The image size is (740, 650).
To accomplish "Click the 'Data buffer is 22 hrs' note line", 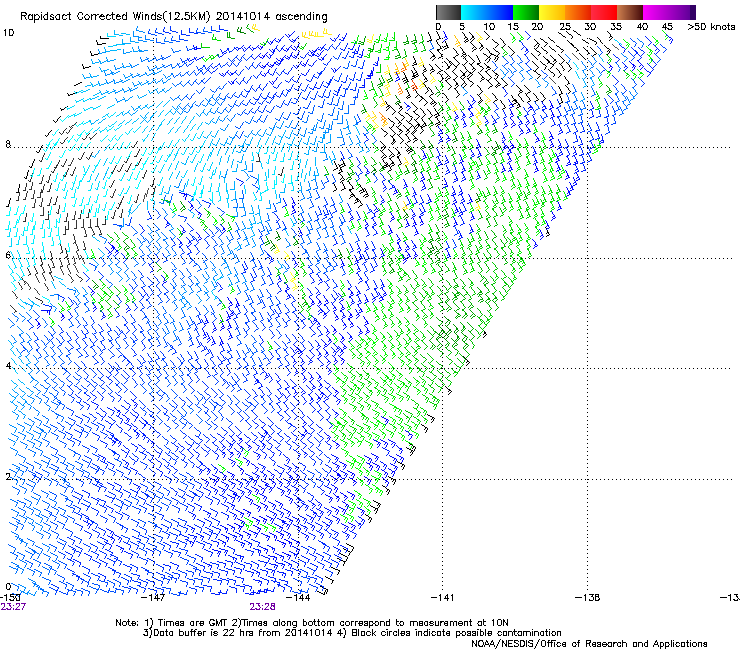I will tap(352, 633).
